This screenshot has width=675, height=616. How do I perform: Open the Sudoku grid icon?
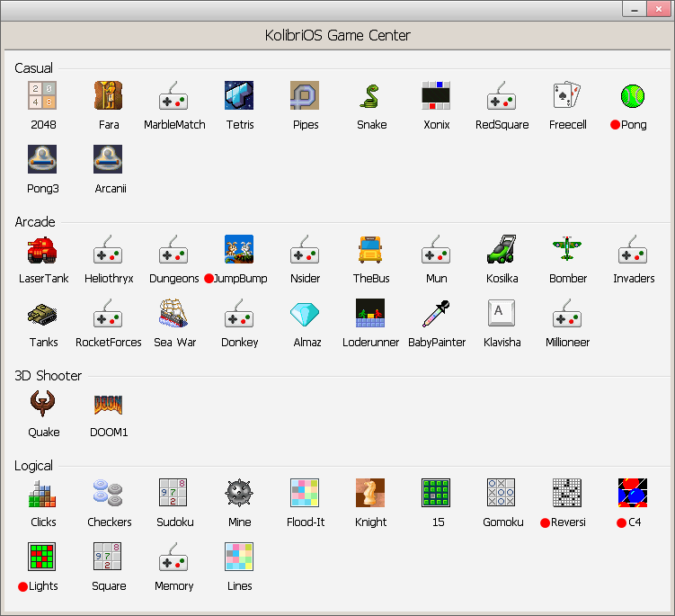click(173, 493)
